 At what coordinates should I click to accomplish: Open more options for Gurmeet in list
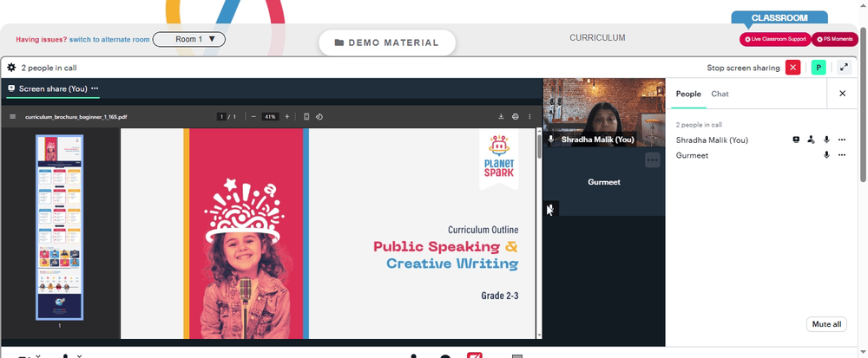coord(842,155)
